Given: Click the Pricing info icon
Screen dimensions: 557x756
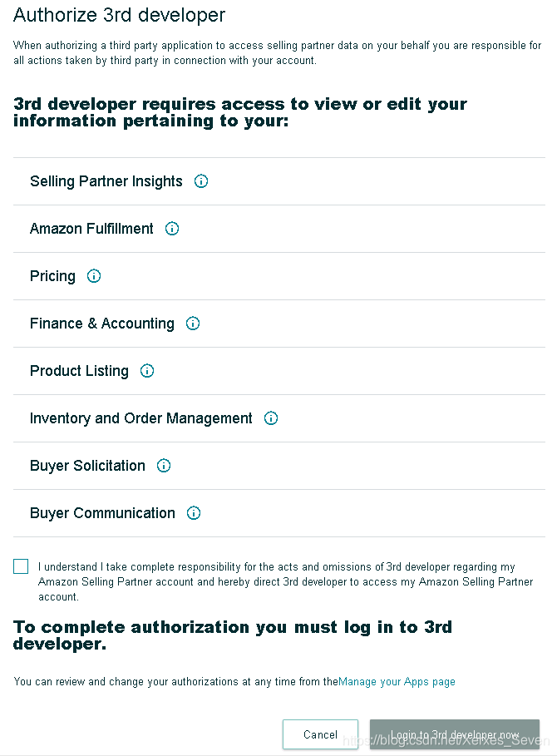Looking at the screenshot, I should tap(94, 275).
